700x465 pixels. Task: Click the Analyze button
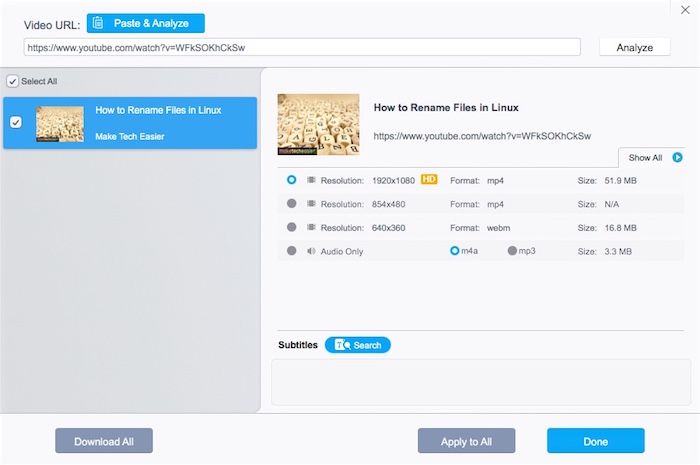point(634,47)
